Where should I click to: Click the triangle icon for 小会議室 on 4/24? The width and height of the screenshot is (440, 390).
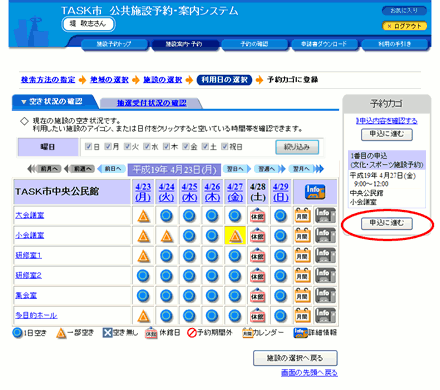tap(166, 236)
